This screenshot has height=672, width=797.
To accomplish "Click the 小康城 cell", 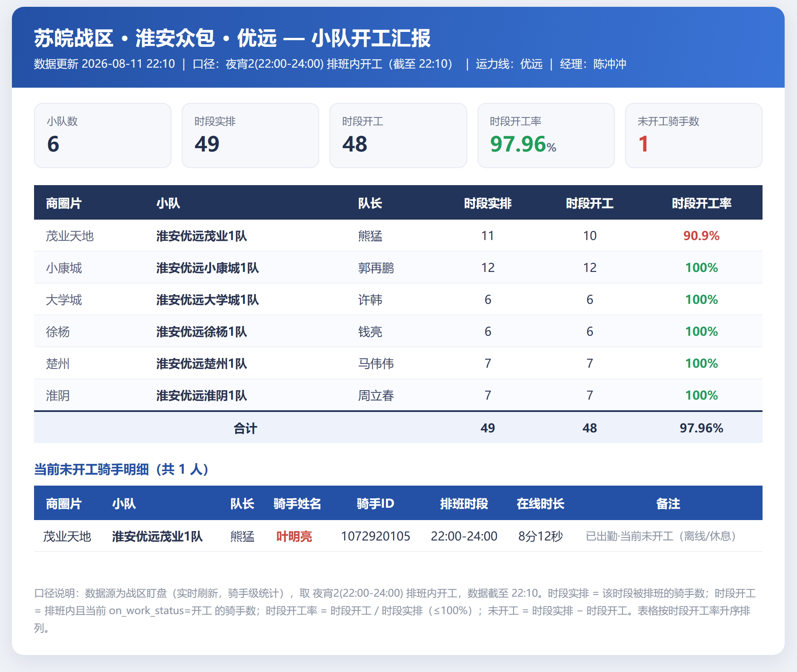I will coord(63,267).
